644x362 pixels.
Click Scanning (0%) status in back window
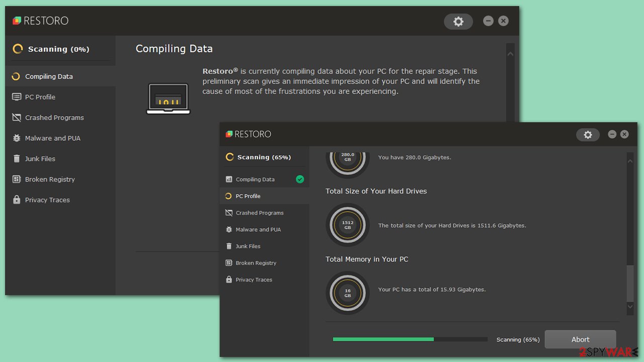[58, 49]
